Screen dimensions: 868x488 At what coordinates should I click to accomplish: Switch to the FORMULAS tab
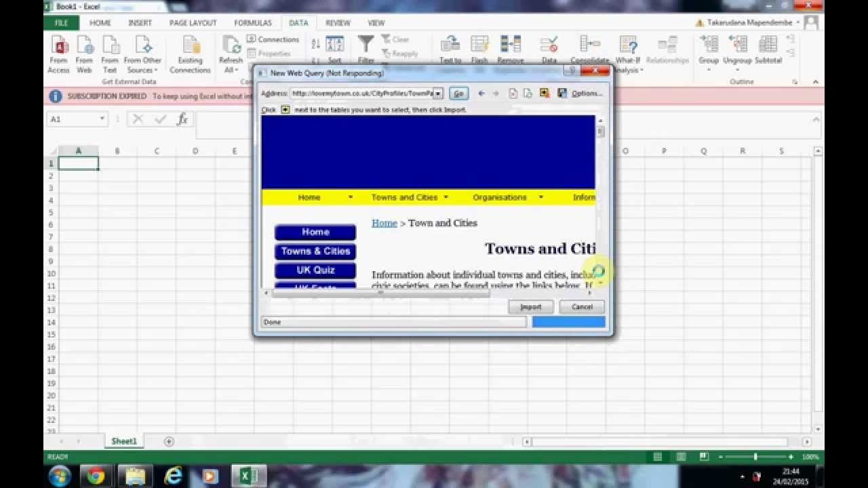pyautogui.click(x=253, y=23)
